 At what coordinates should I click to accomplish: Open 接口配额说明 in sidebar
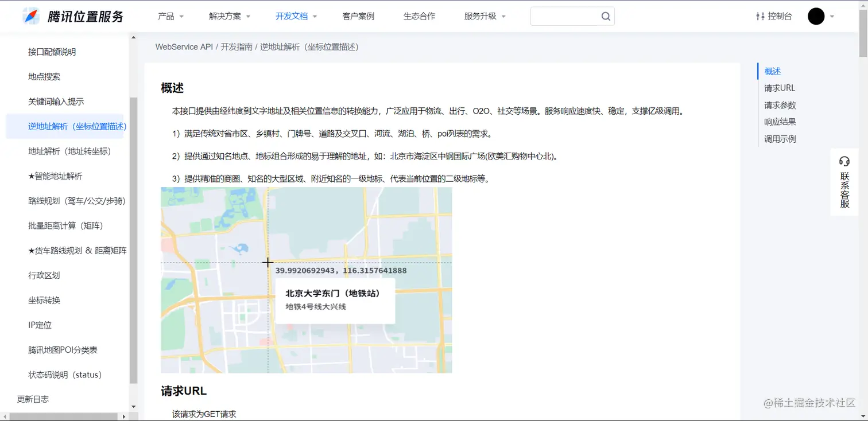coord(52,52)
